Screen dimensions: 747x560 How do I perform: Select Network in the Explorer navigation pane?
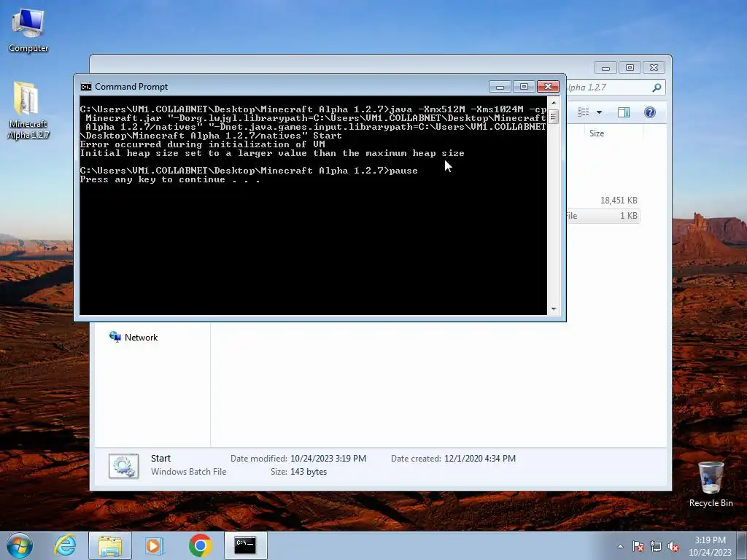134,337
